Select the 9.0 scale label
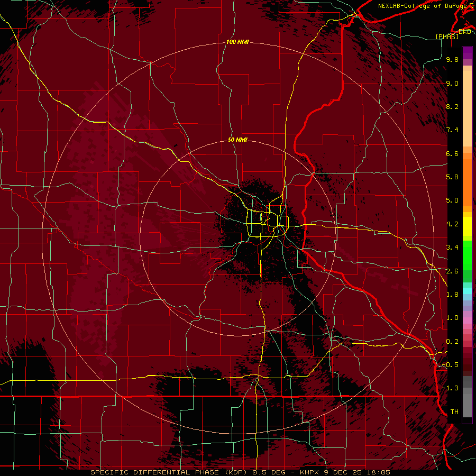Screen dimensions: 476x476 pyautogui.click(x=452, y=83)
